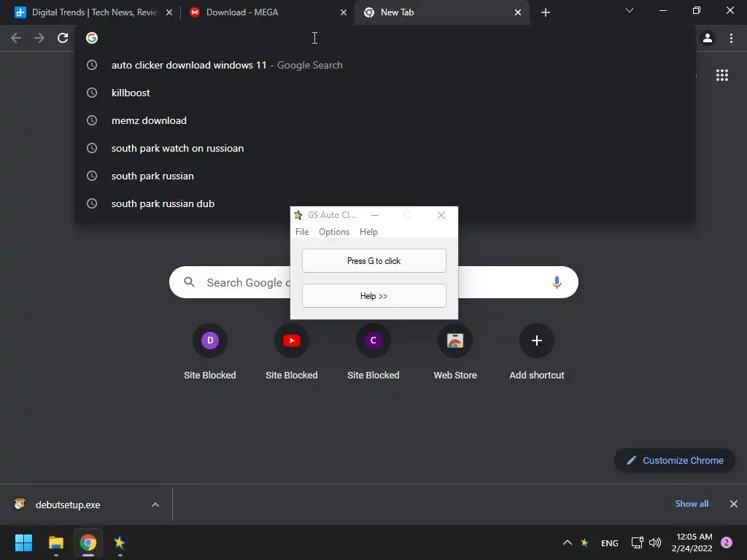Open the debutsetup.exe downloaded file

(x=68, y=505)
